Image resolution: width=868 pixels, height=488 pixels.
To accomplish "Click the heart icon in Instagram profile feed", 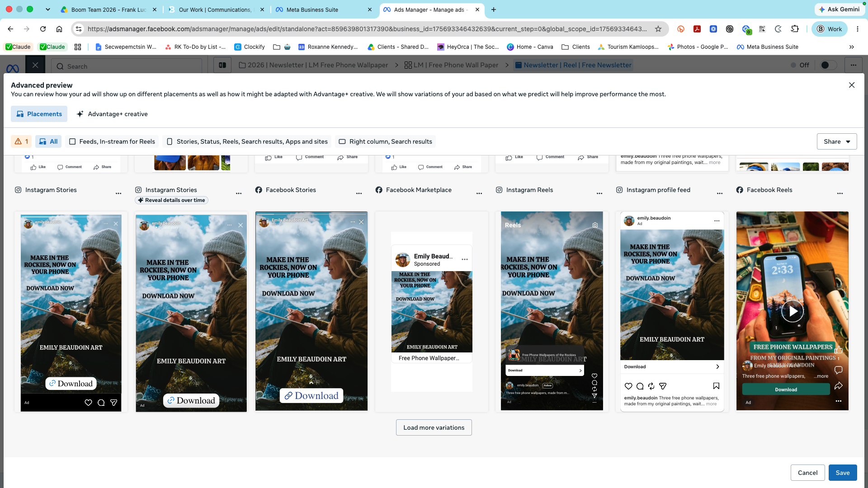I will [x=628, y=386].
